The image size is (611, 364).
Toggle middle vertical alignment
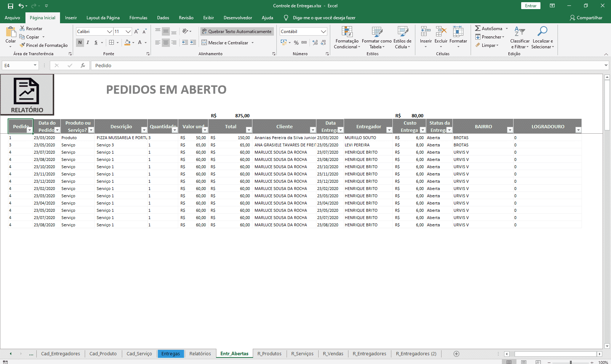(166, 31)
